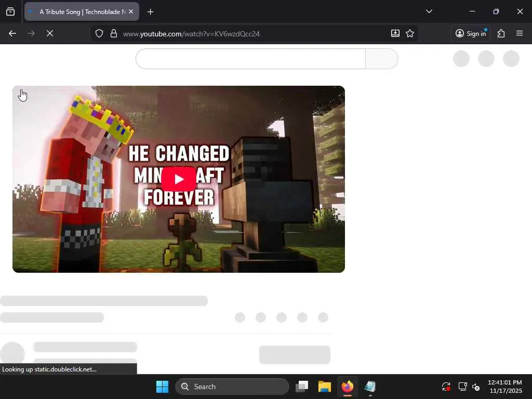
Task: Restore down the Firefox window
Action: coord(496,11)
